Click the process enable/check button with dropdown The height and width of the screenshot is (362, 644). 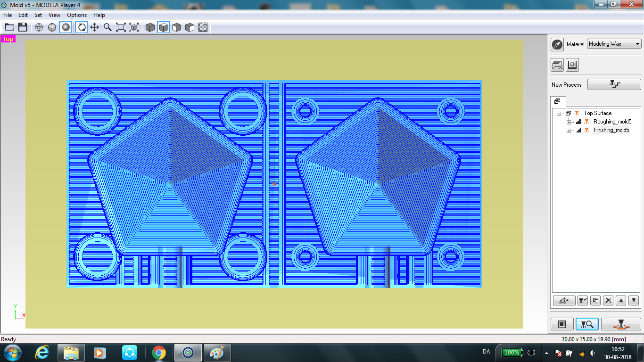(x=583, y=300)
